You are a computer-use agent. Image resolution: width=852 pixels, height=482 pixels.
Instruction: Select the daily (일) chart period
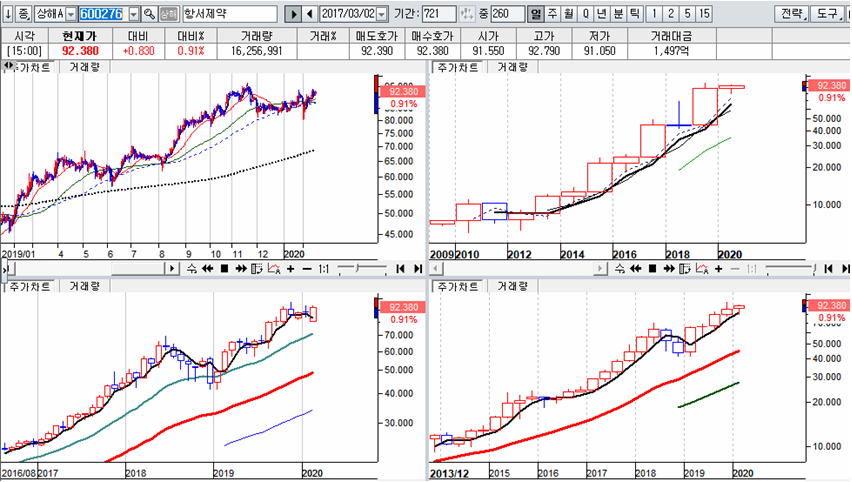(x=536, y=14)
